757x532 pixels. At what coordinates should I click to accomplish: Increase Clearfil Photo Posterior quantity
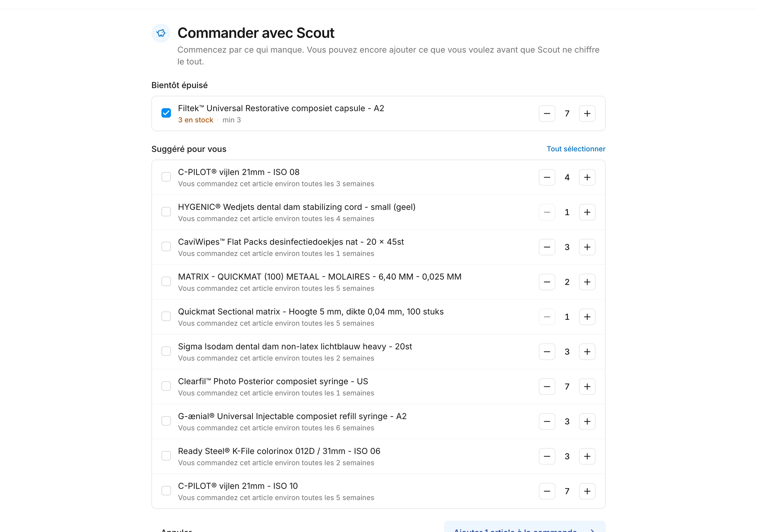point(587,387)
